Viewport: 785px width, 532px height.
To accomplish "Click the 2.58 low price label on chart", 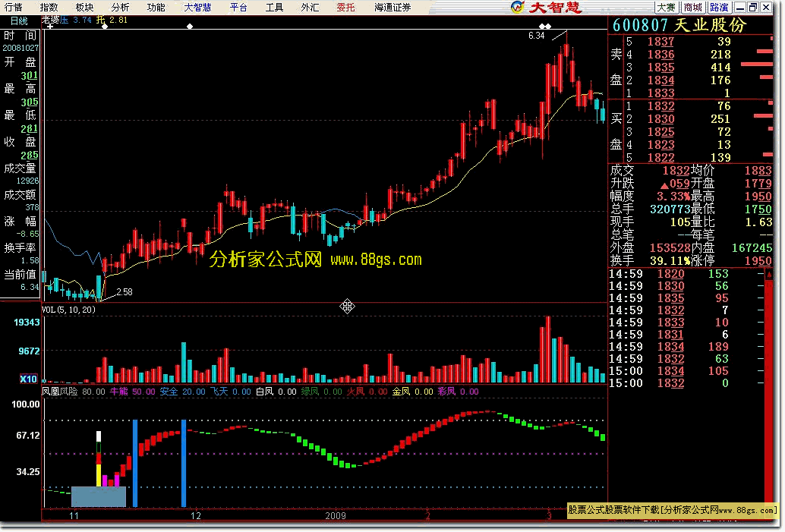I will coord(125,291).
